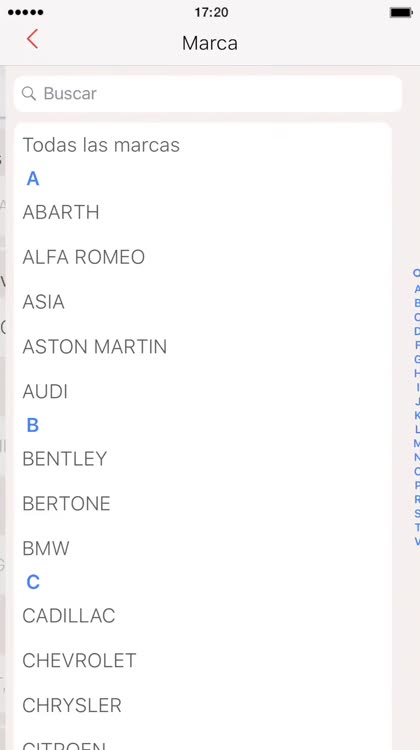Viewport: 420px width, 750px height.
Task: Tap letter B in alphabet index
Action: pos(417,303)
